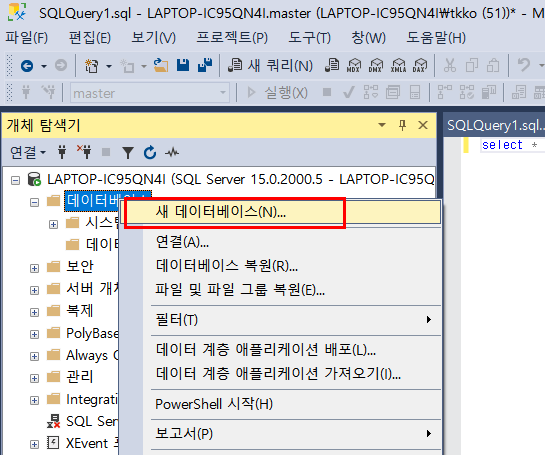
Task: Expand the 복제 folder node
Action: point(34,312)
